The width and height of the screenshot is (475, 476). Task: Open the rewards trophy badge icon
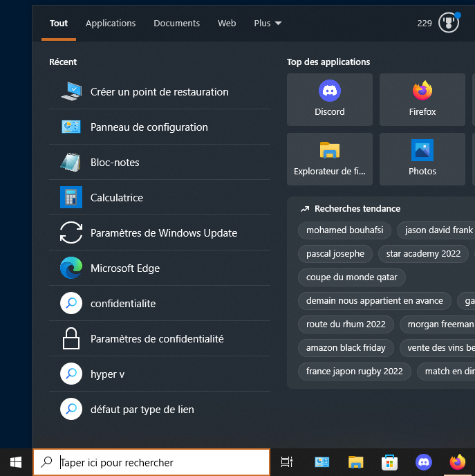[x=449, y=22]
